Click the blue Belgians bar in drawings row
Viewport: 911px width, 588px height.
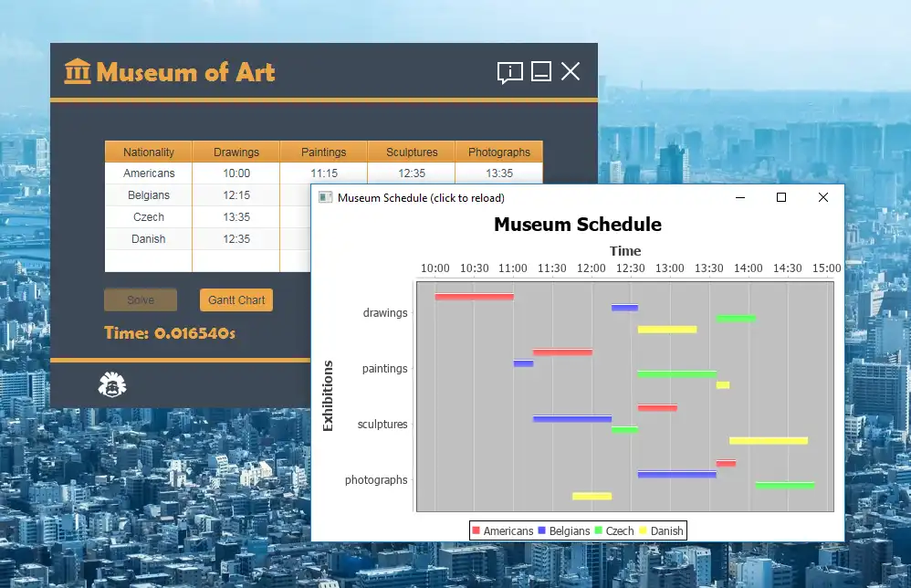[x=624, y=308]
